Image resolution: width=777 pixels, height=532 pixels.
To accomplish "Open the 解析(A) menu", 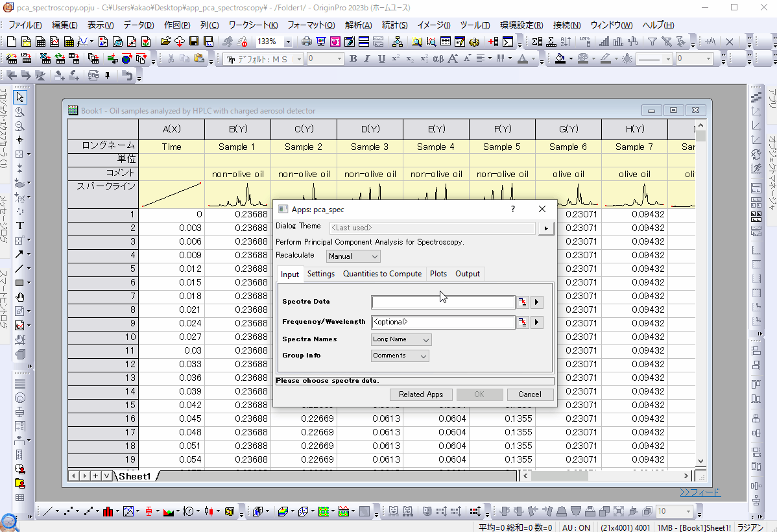I will (x=358, y=25).
